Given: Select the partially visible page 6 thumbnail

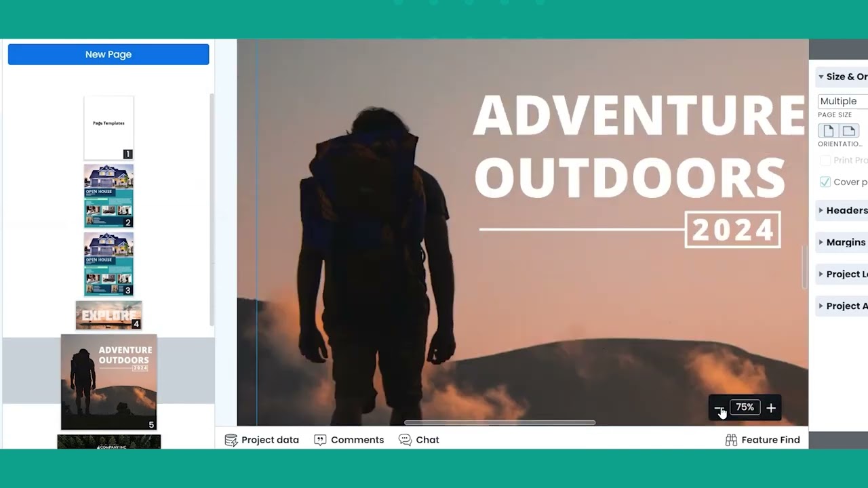Looking at the screenshot, I should 108,442.
